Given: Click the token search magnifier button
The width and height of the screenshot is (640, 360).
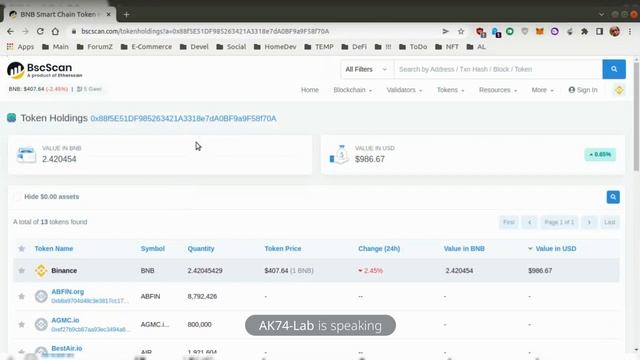Looking at the screenshot, I should pyautogui.click(x=613, y=197).
